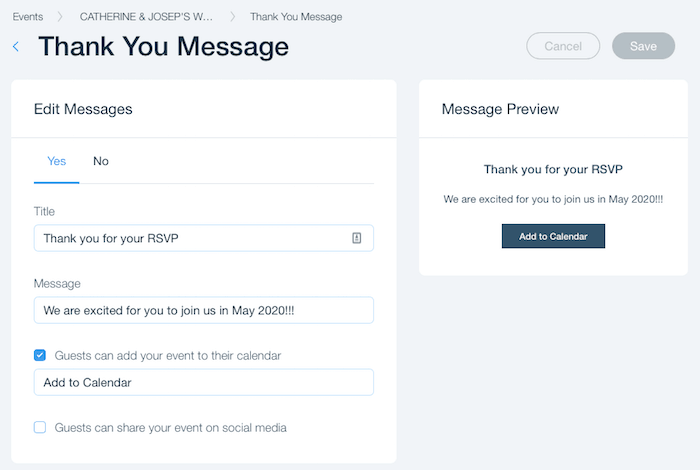Uncheck Guests can add event to calendar
Viewport: 700px width, 470px height.
(40, 355)
